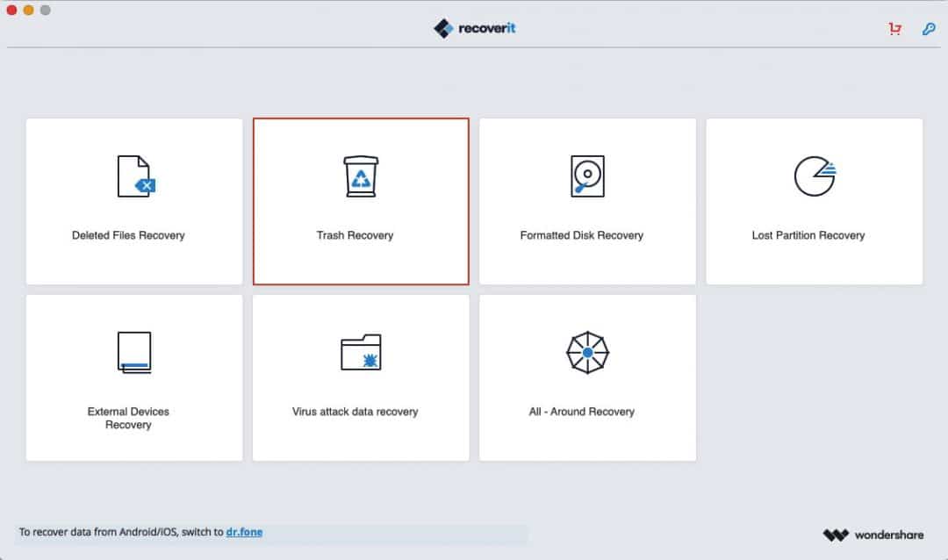Click the Trash Recovery bin icon

click(x=361, y=176)
